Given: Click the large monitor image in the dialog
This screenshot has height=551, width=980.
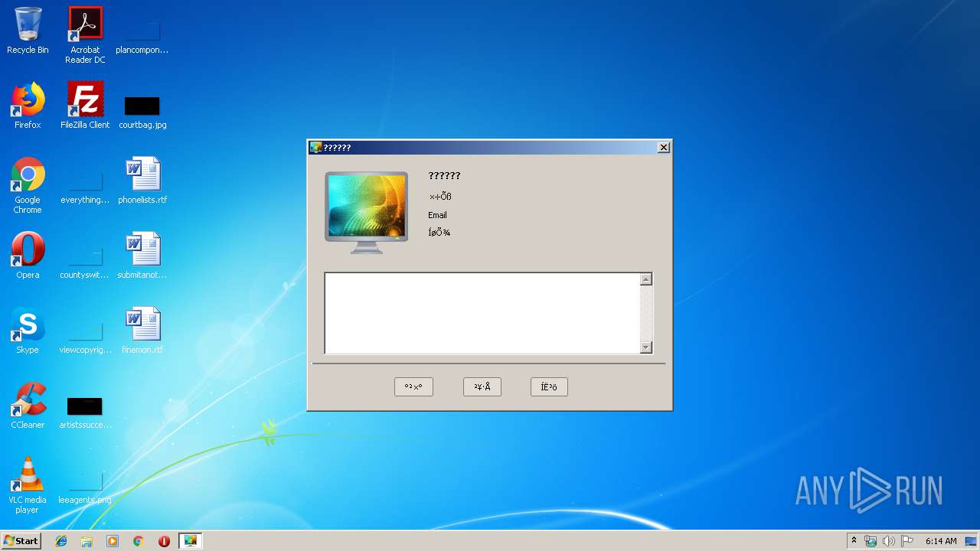Looking at the screenshot, I should point(366,212).
